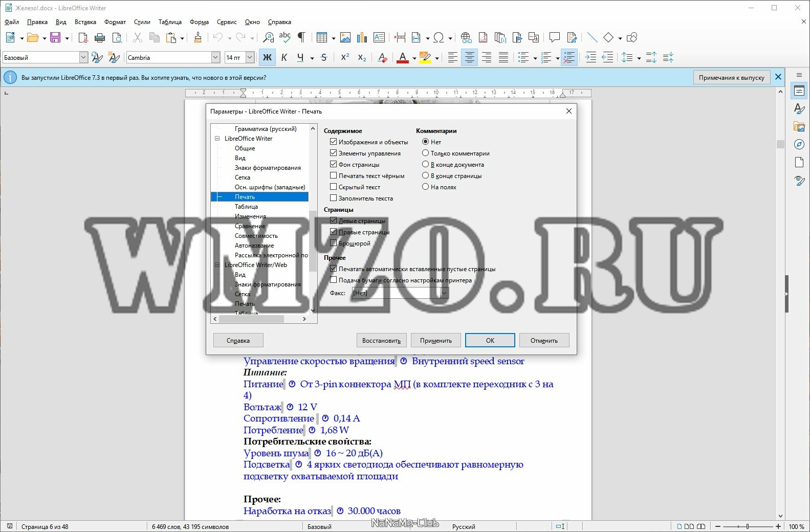Click Clear direct formatting icon
This screenshot has width=810, height=532.
[382, 58]
